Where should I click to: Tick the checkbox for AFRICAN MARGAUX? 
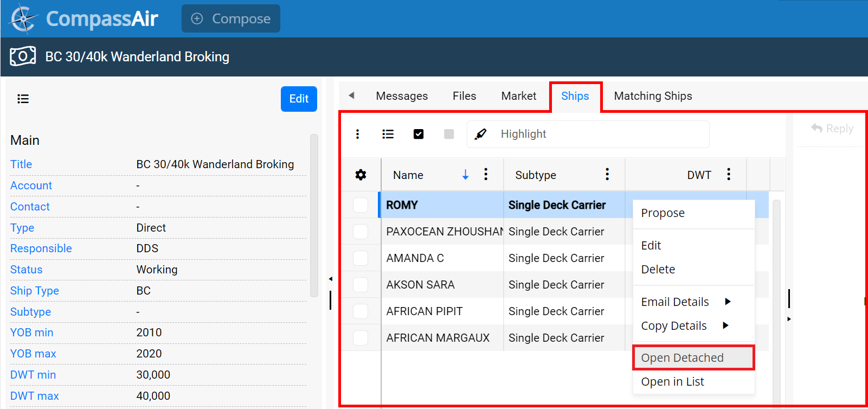coord(361,338)
